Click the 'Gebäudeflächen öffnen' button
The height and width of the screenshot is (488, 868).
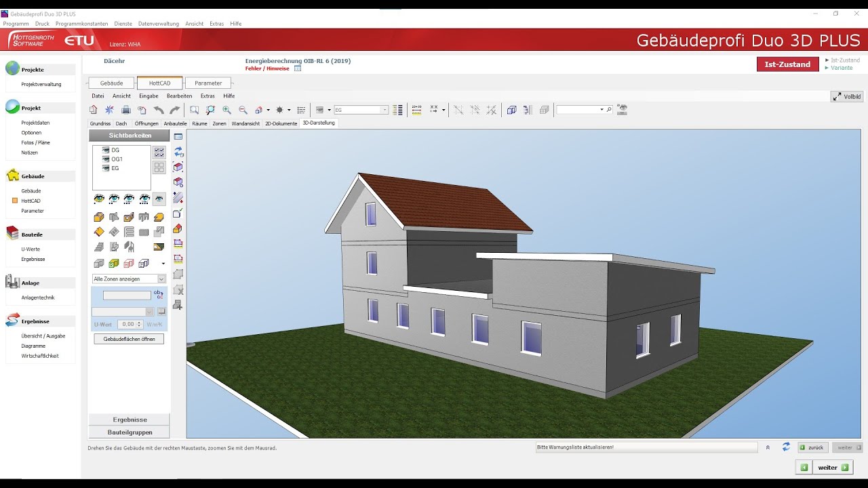[x=129, y=339]
